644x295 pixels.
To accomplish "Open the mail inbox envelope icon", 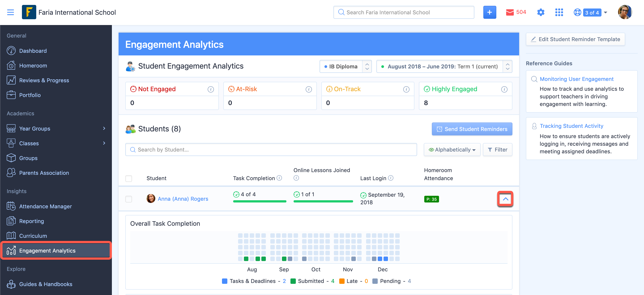I will click(510, 12).
